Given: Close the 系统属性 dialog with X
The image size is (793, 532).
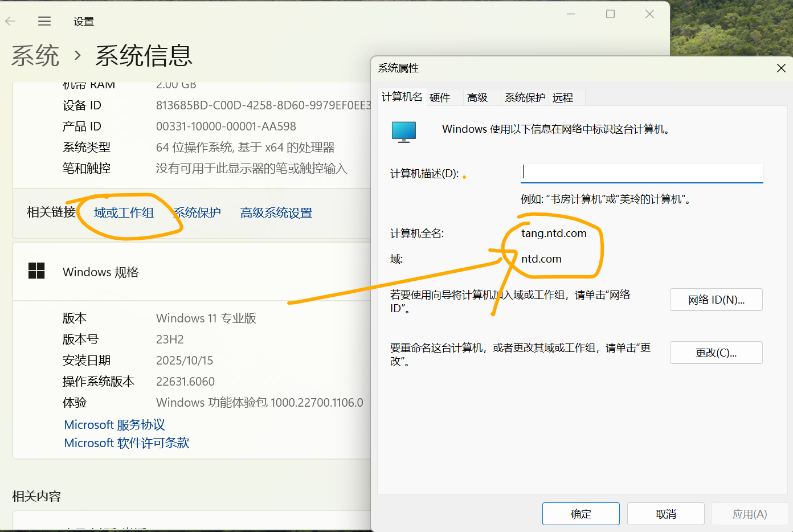Looking at the screenshot, I should [781, 68].
